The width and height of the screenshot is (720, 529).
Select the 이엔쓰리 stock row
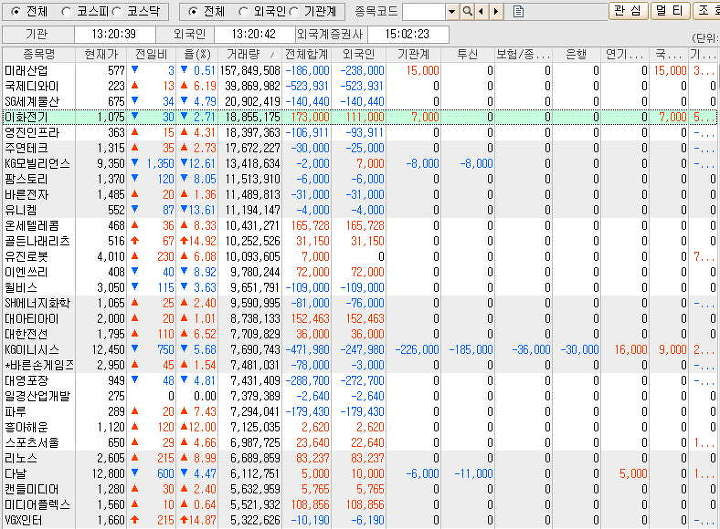(360, 272)
